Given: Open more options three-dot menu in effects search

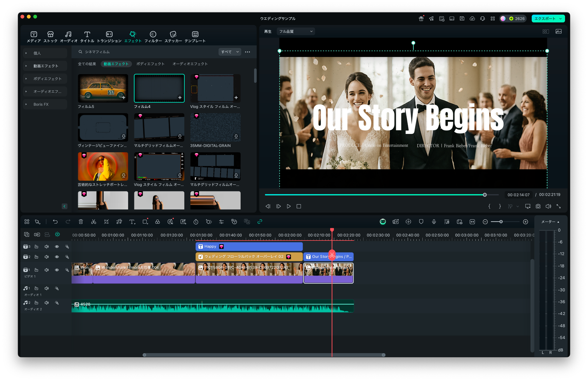Looking at the screenshot, I should click(x=247, y=52).
